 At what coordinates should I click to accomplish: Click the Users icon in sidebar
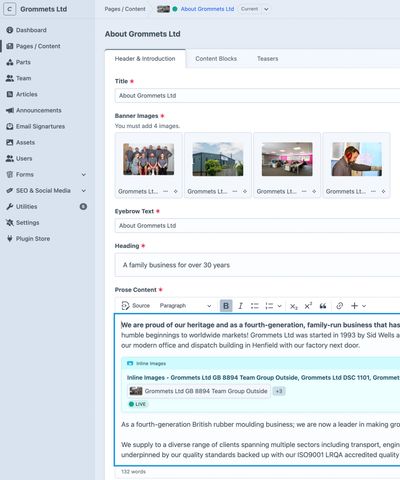10,158
